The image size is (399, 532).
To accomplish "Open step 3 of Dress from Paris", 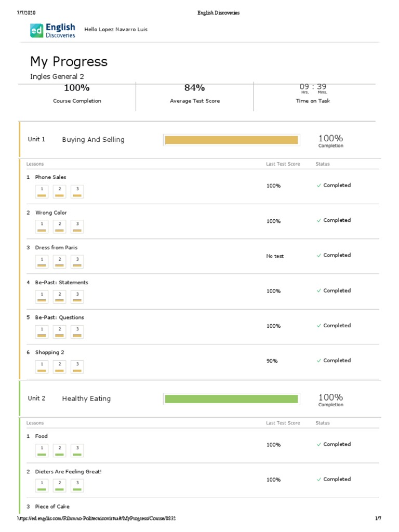I will (x=77, y=261).
